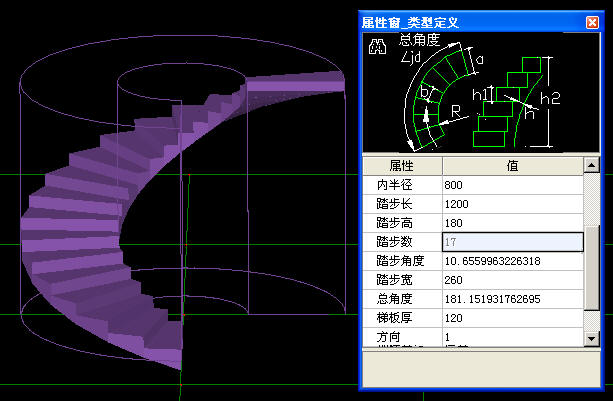Click the 方向 value cell 1
This screenshot has width=613, height=401.
click(513, 337)
